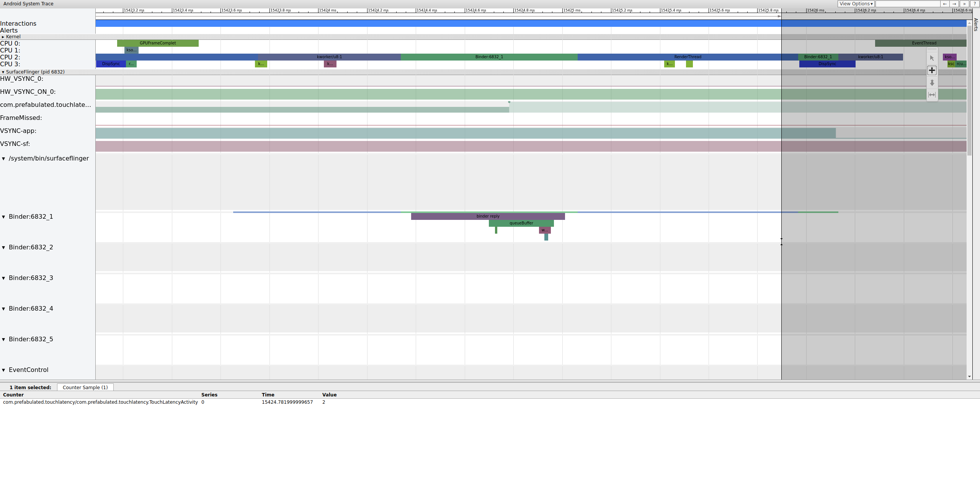Expand the Kernel section
The image size is (980, 488).
pos(3,37)
